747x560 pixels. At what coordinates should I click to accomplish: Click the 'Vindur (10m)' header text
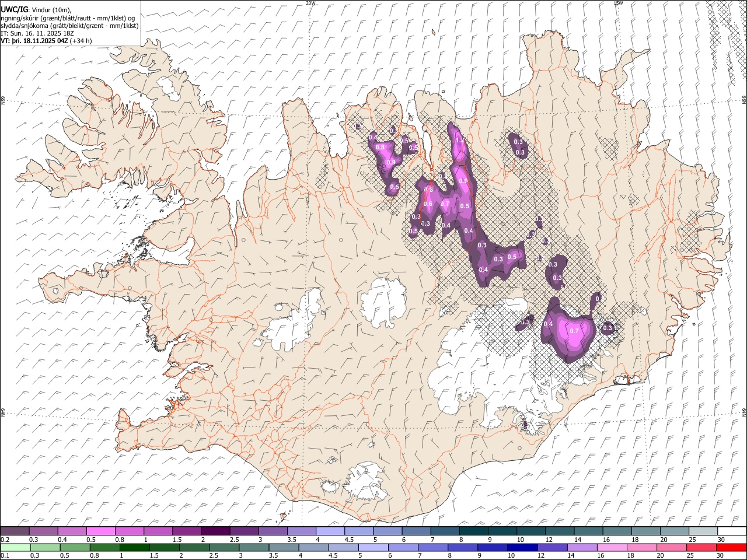pos(51,9)
